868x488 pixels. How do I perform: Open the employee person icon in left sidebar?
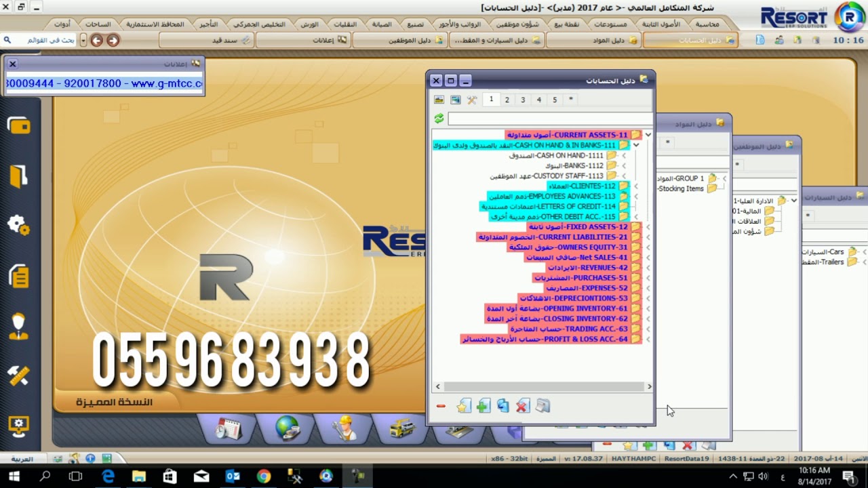[19, 326]
